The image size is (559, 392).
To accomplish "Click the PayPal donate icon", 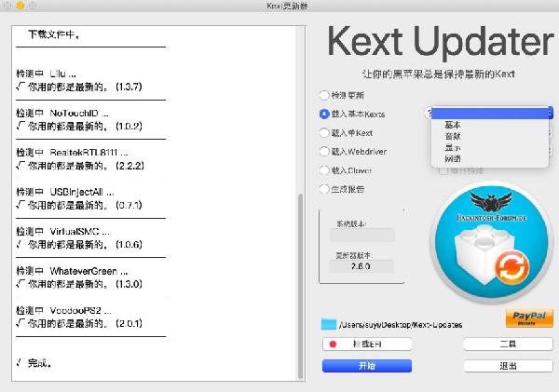I will (x=527, y=318).
